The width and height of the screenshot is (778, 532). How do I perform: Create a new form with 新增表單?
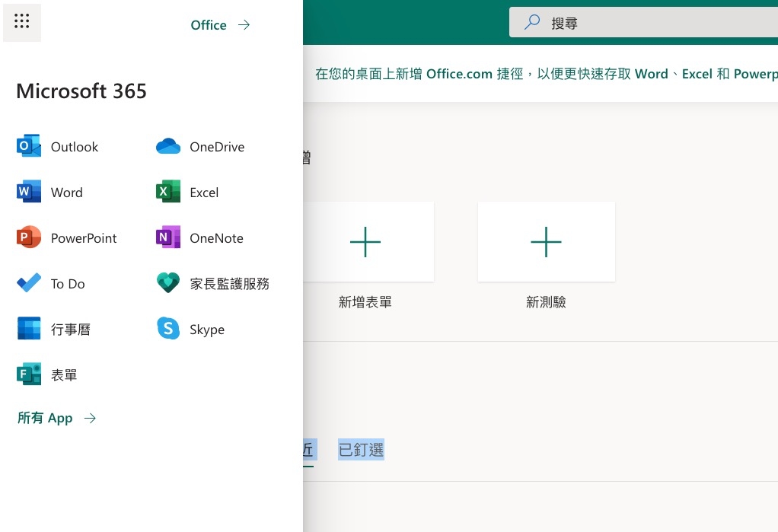pos(365,242)
